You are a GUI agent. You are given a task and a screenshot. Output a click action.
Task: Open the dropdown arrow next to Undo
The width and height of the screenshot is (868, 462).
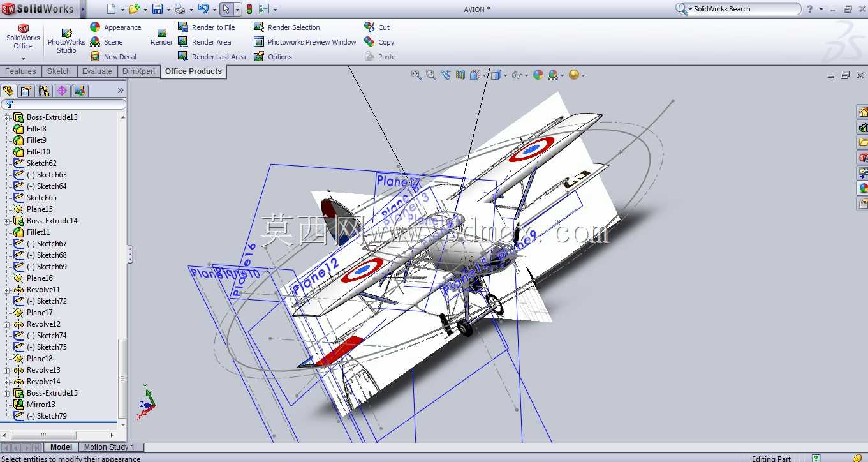(214, 10)
